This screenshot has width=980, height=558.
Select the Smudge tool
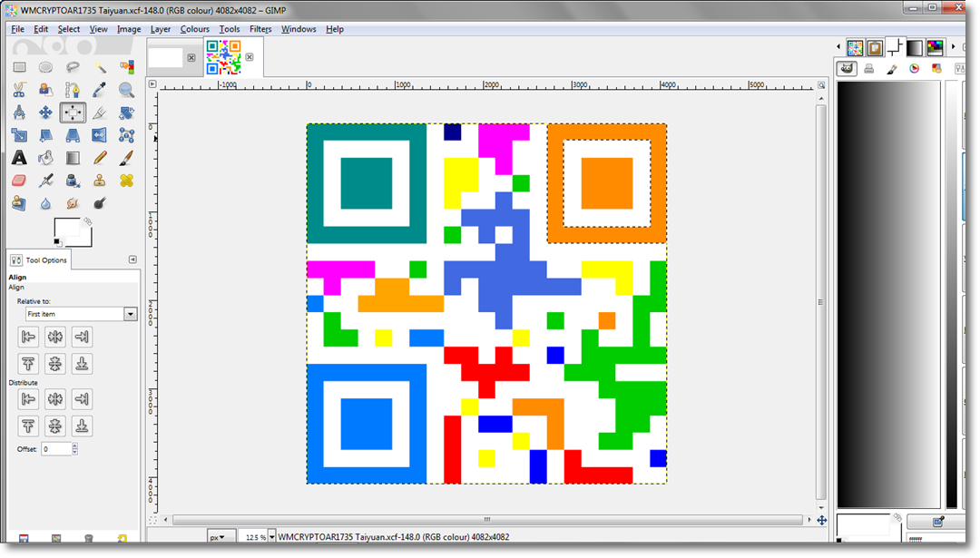pyautogui.click(x=73, y=203)
